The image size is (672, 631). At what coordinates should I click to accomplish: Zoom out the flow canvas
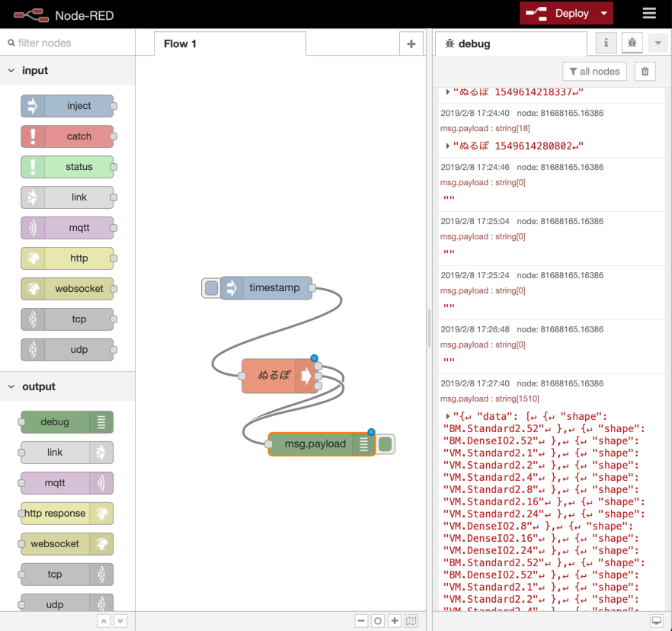point(361,621)
